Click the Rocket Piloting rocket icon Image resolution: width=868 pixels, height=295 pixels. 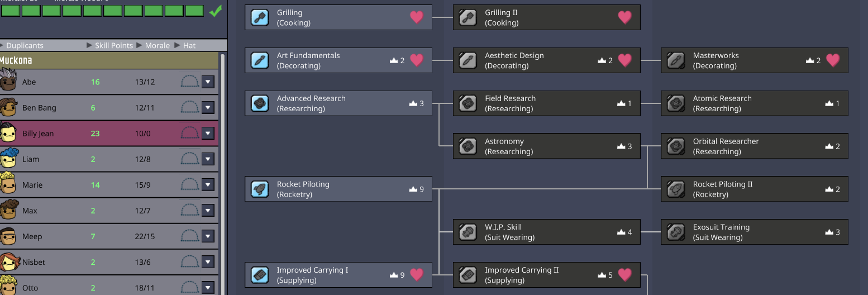(x=260, y=189)
